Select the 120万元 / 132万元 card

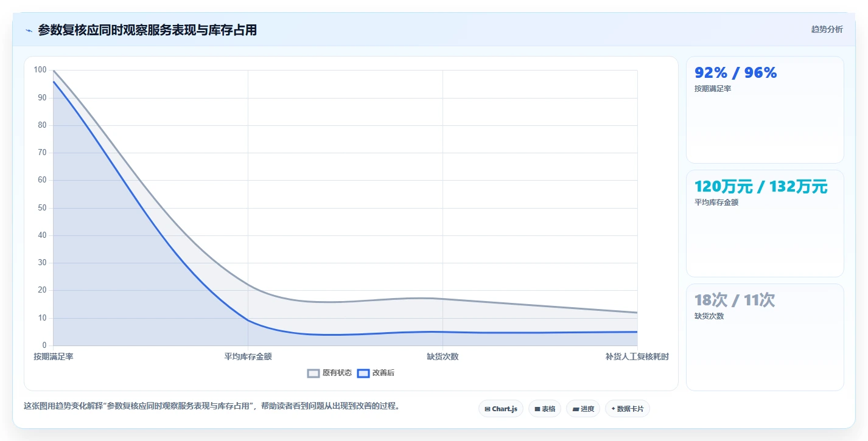[x=765, y=223]
